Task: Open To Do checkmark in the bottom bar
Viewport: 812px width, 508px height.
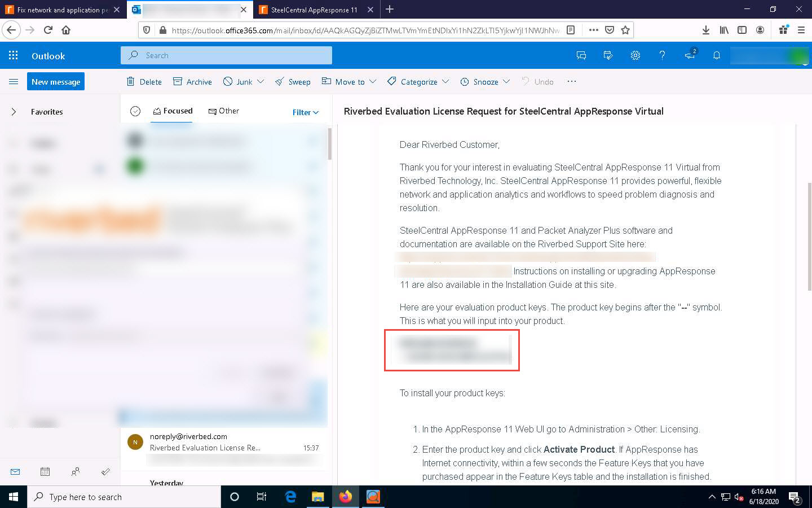Action: tap(105, 471)
